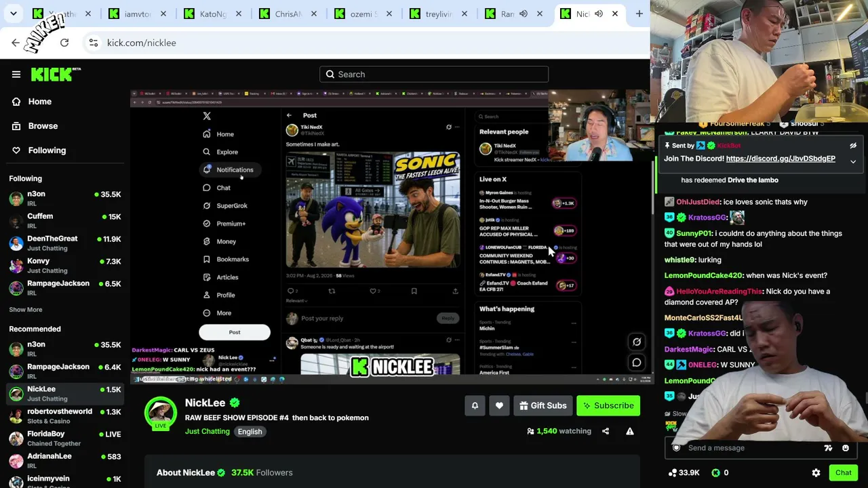Click n3on's avatar in the Following list
868x488 pixels.
[x=16, y=199]
